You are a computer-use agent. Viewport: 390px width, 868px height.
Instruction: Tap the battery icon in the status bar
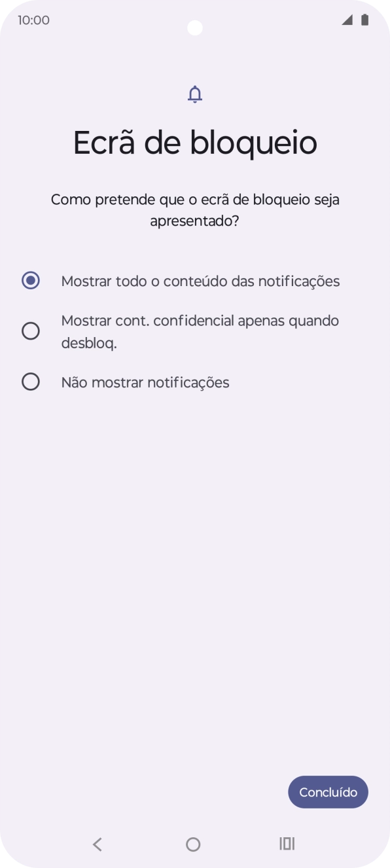(364, 20)
